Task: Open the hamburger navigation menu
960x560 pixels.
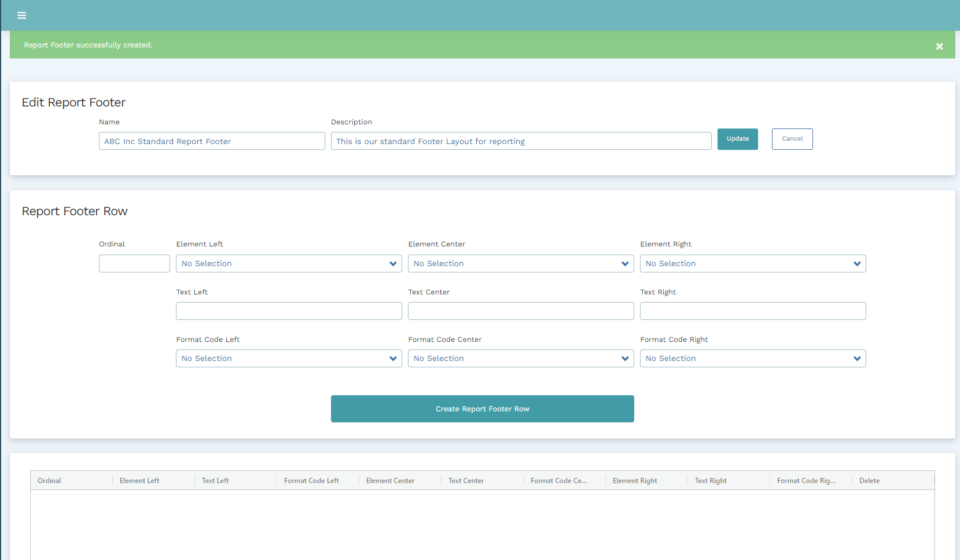Action: pyautogui.click(x=22, y=16)
